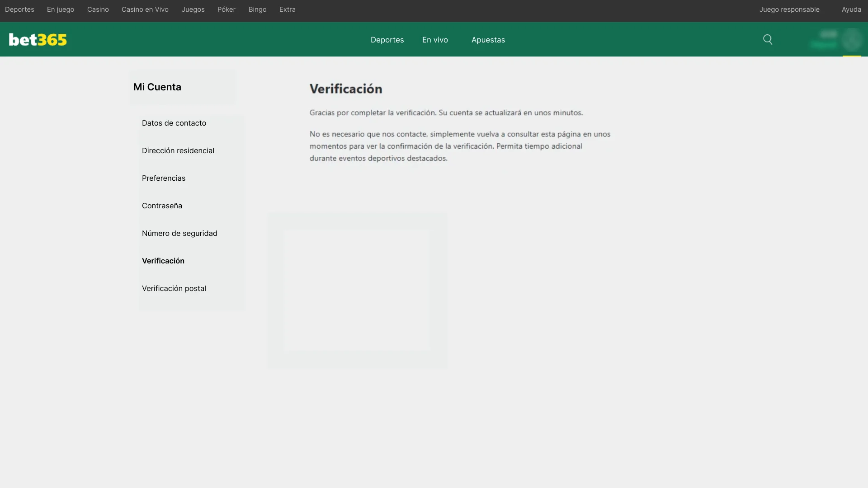
Task: Open the search magnifier icon
Action: tap(768, 39)
